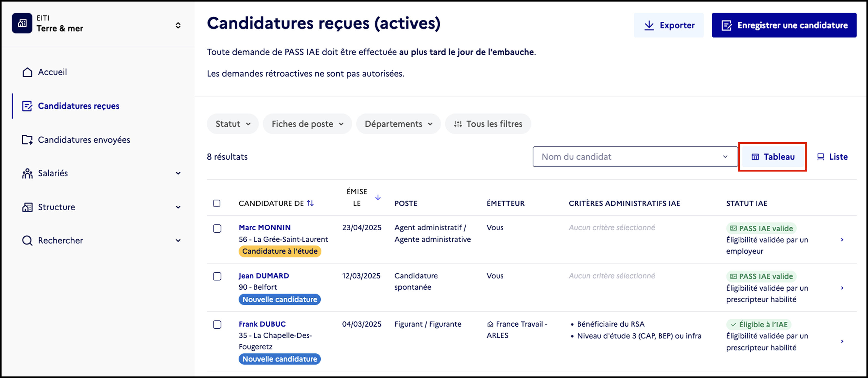The height and width of the screenshot is (378, 868).
Task: Open Tous les filtres
Action: point(488,124)
